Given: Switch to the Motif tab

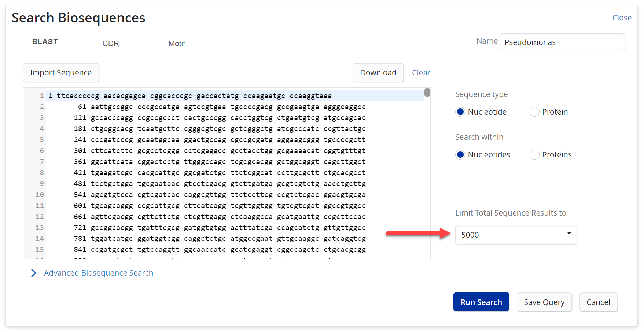Looking at the screenshot, I should pyautogui.click(x=177, y=43).
